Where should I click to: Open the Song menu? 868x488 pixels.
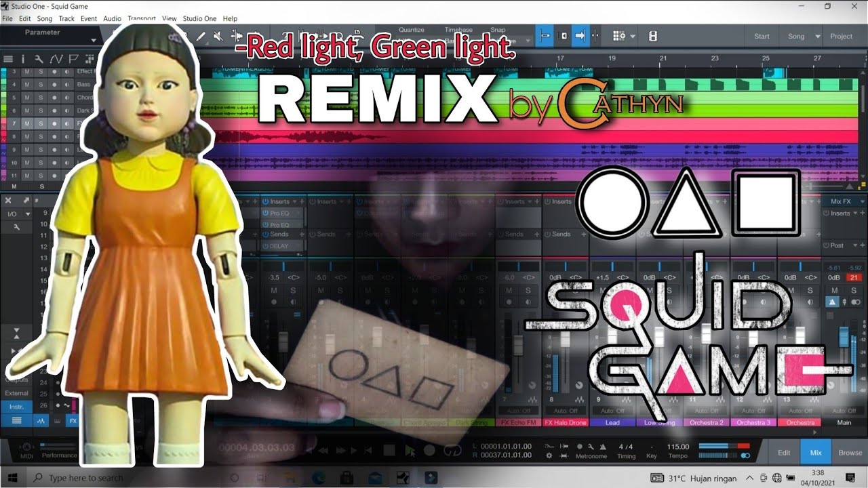pos(44,18)
